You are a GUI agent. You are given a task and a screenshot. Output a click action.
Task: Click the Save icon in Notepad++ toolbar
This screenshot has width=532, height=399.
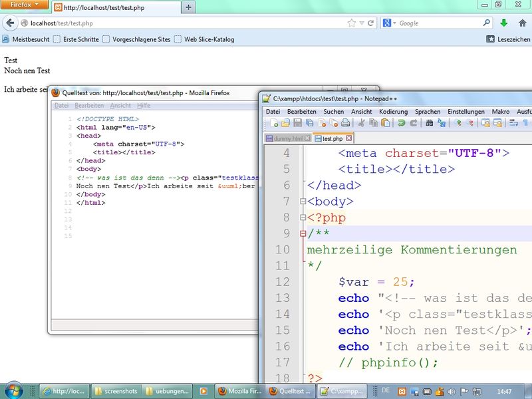(298, 123)
